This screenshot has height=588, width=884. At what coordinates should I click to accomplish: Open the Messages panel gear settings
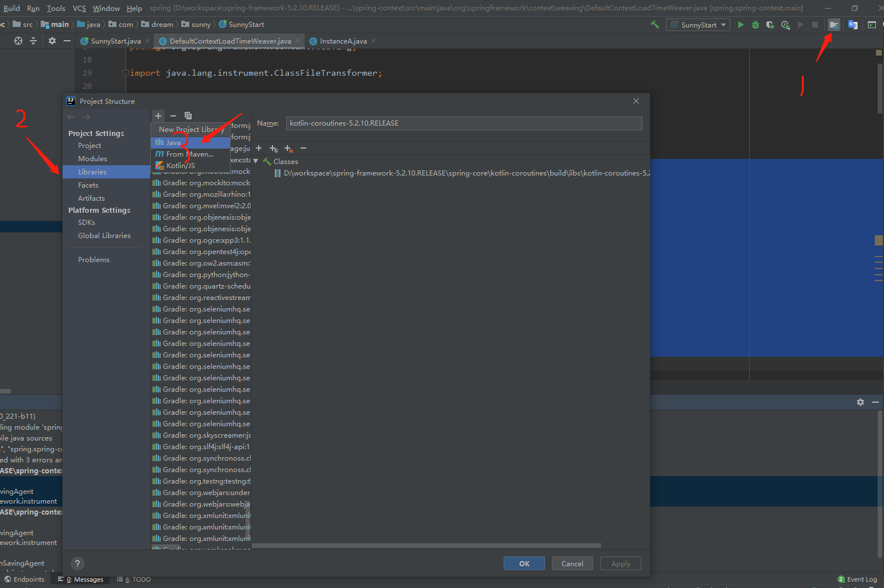pyautogui.click(x=860, y=402)
